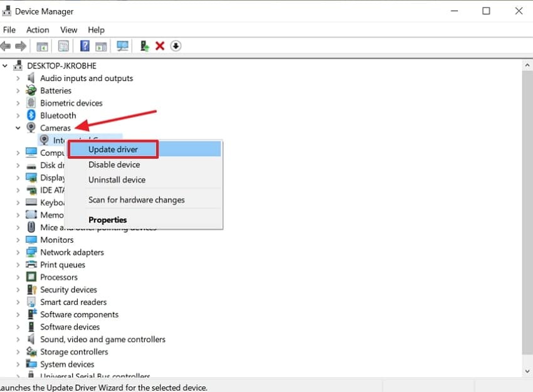This screenshot has height=392, width=533.
Task: Open the Properties sheet toolbar icon
Action: 63,46
